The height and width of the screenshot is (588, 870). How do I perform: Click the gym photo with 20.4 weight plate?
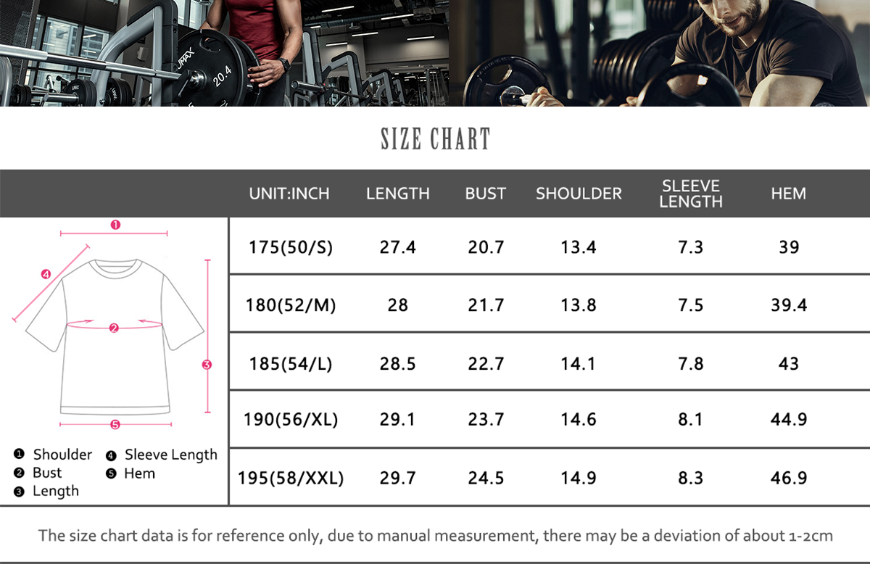pyautogui.click(x=225, y=53)
